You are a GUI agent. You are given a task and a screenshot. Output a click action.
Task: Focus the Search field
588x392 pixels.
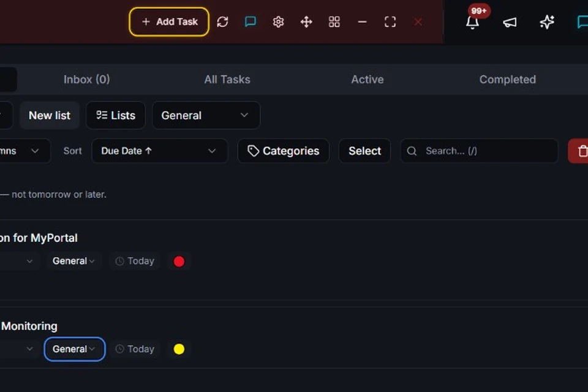pos(479,151)
